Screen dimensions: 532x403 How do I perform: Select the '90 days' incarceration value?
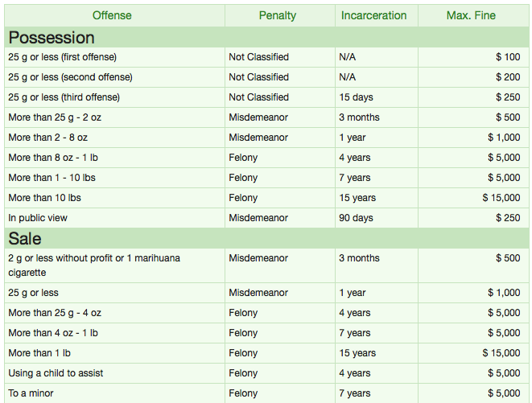click(357, 218)
